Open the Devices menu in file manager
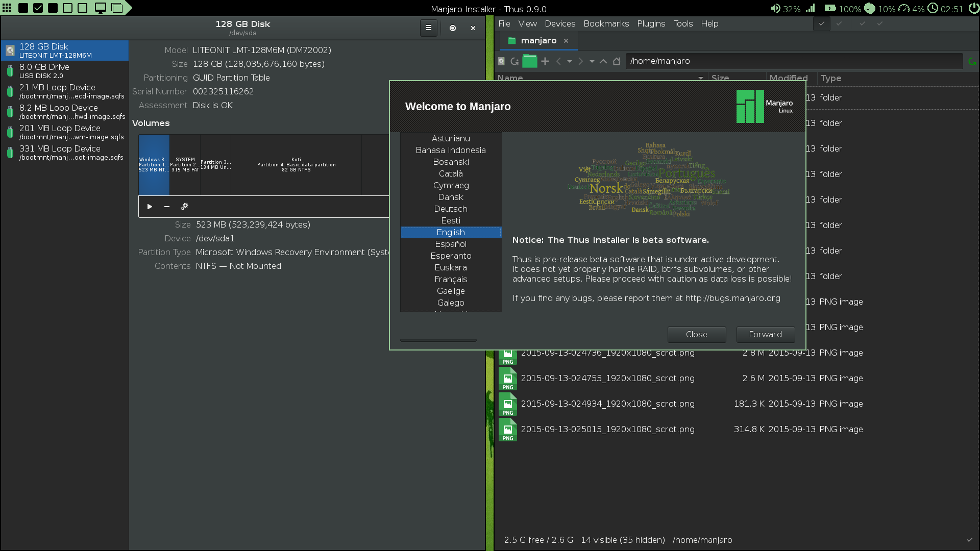This screenshot has width=980, height=551. click(x=560, y=23)
